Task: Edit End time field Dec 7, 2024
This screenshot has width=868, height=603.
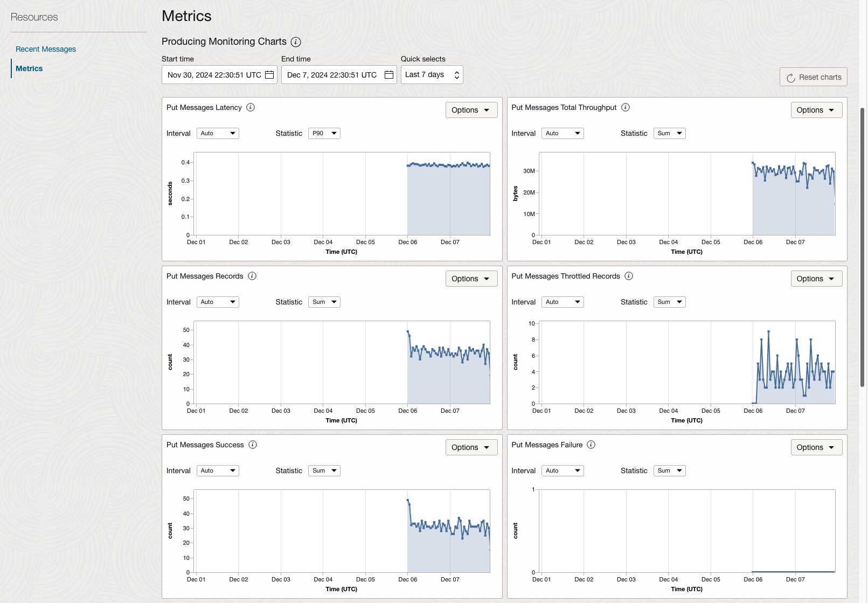Action: click(339, 75)
